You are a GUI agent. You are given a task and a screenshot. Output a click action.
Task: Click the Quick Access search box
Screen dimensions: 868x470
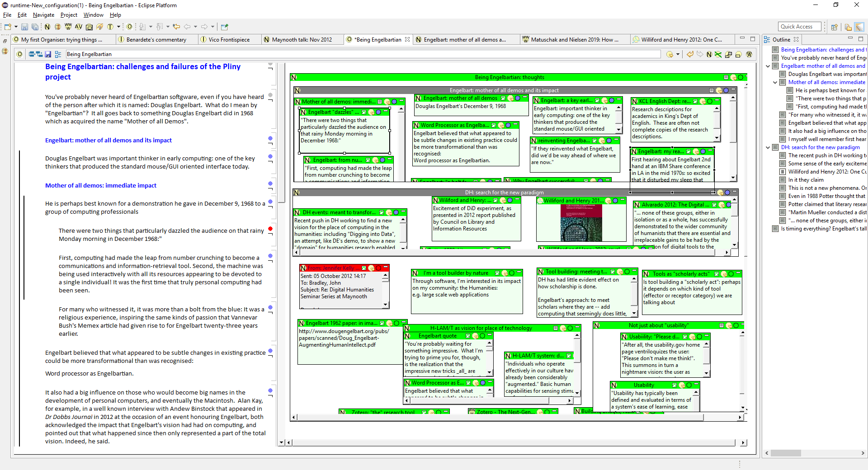[x=800, y=27]
